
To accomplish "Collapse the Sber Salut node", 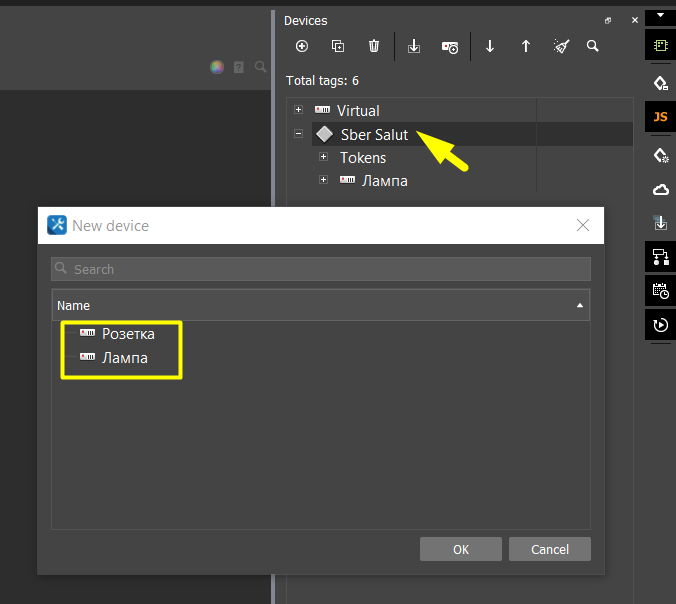I will tap(298, 133).
